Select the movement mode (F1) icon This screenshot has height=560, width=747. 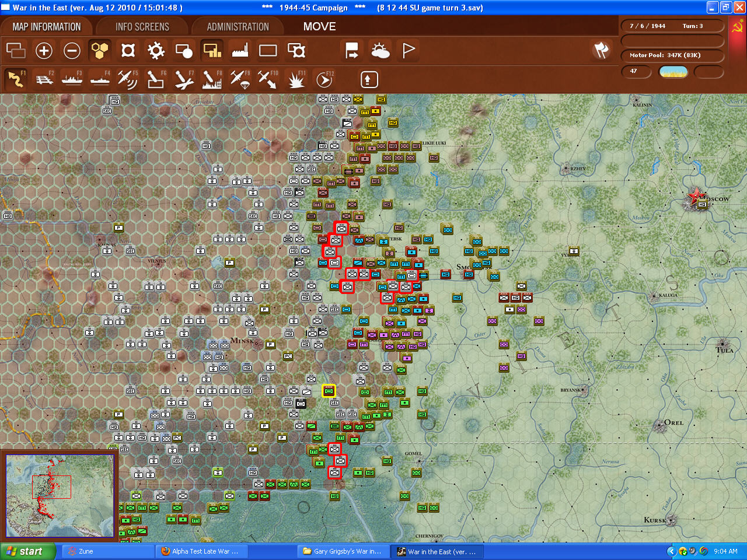pyautogui.click(x=15, y=79)
